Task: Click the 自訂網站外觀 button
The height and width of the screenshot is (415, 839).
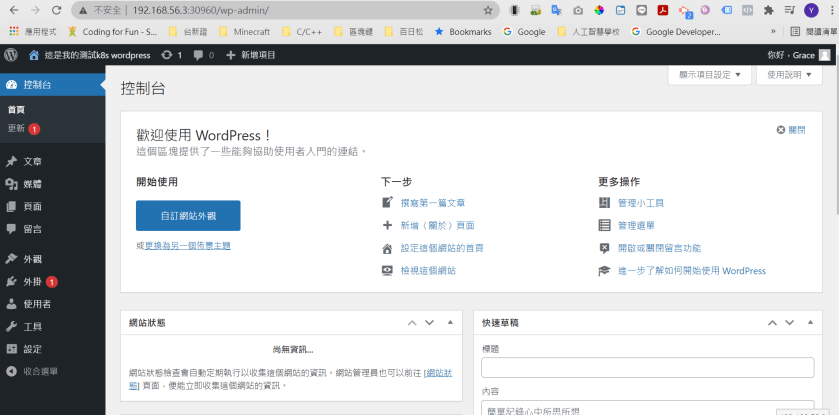Action: pos(188,215)
